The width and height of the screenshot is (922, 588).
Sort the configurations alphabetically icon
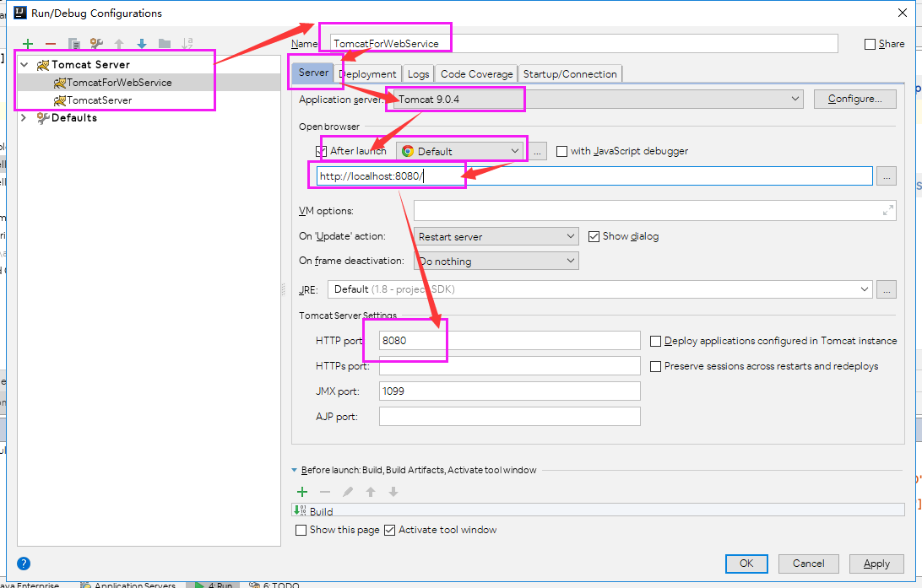tap(187, 44)
